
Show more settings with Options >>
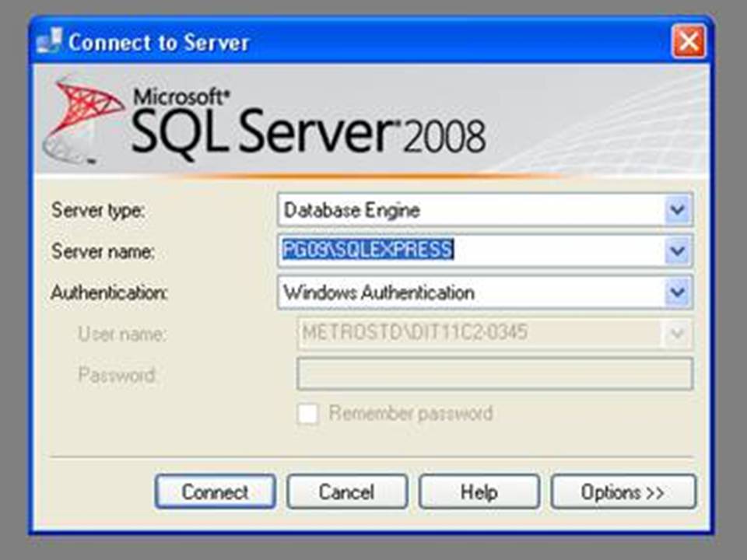tap(623, 492)
